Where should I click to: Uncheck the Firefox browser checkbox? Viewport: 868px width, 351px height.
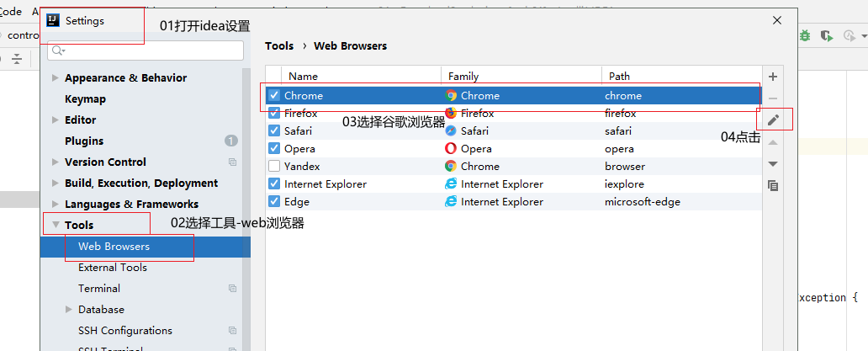274,113
